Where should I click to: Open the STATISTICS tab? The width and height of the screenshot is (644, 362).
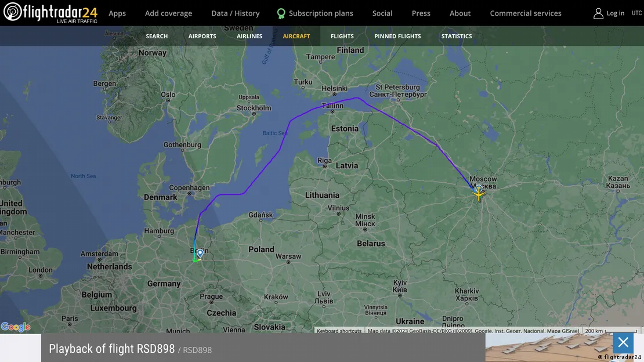coord(456,36)
